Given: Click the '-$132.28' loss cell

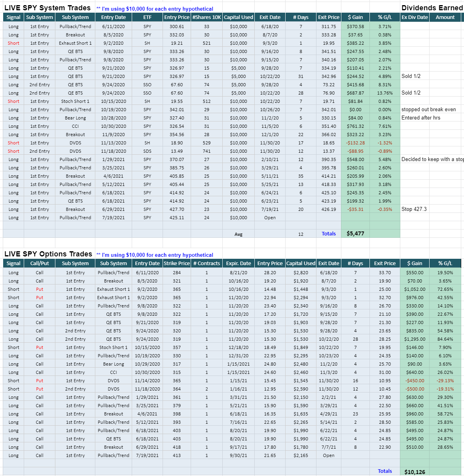Looking at the screenshot, I should pos(355,143).
